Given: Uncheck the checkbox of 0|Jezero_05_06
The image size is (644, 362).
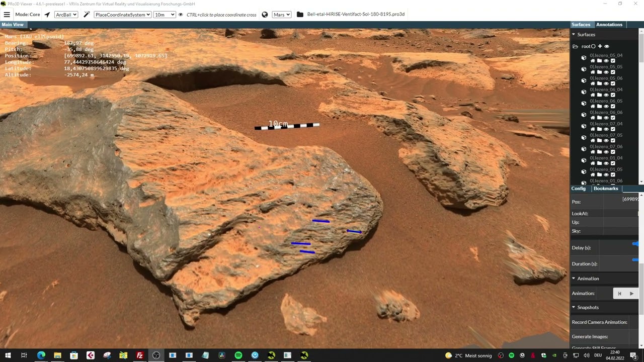Looking at the screenshot, I should [613, 83].
